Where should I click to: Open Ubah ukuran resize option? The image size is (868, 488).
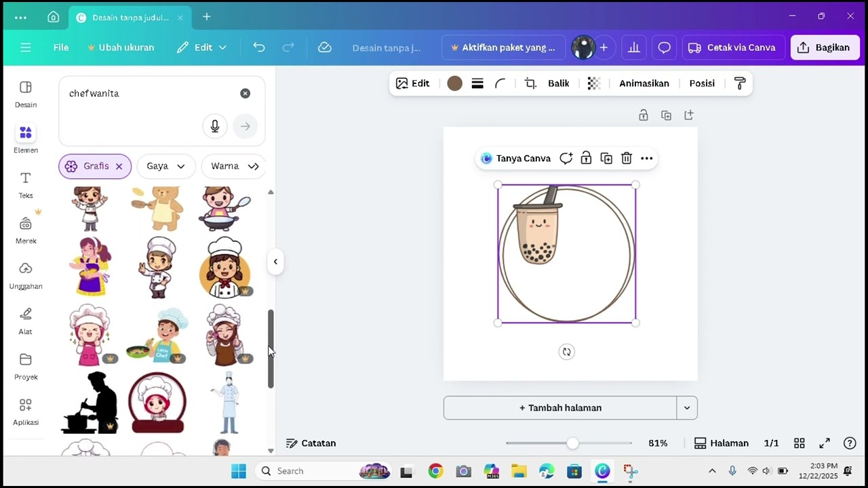pyautogui.click(x=121, y=47)
